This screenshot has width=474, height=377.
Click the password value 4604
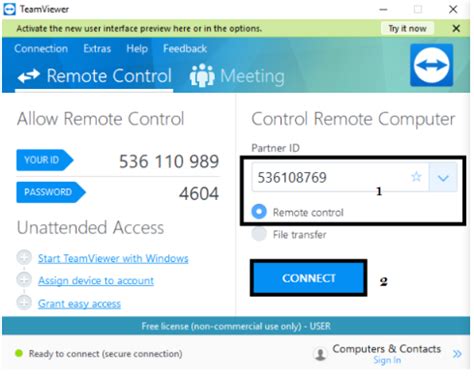(199, 194)
